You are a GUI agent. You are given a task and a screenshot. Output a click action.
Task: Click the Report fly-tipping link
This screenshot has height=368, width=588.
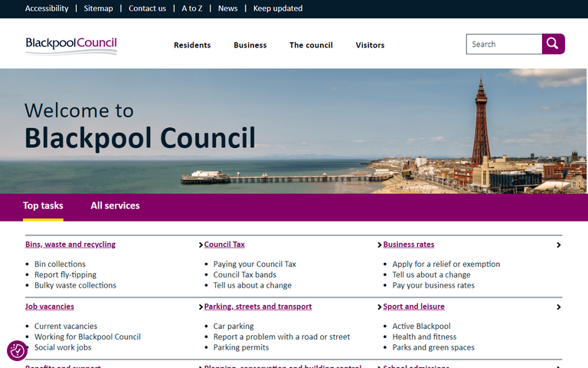point(65,274)
